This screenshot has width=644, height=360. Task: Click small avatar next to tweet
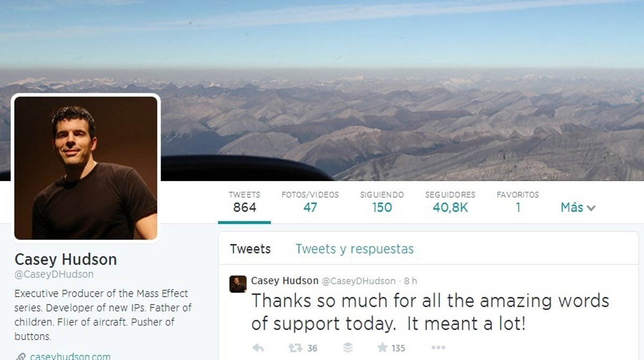coord(238,284)
